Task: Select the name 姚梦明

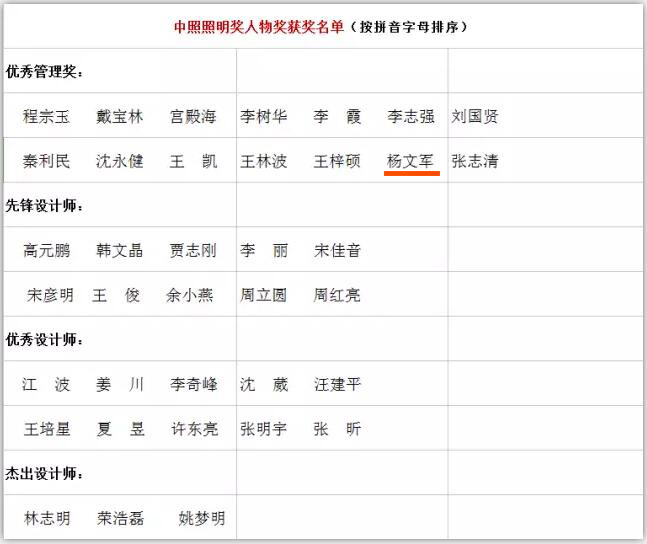Action: (201, 518)
